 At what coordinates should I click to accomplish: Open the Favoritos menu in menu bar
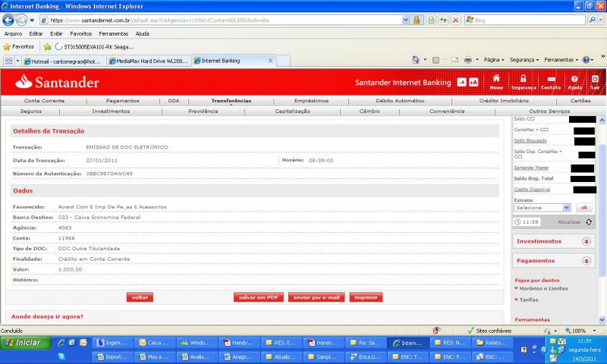click(81, 33)
